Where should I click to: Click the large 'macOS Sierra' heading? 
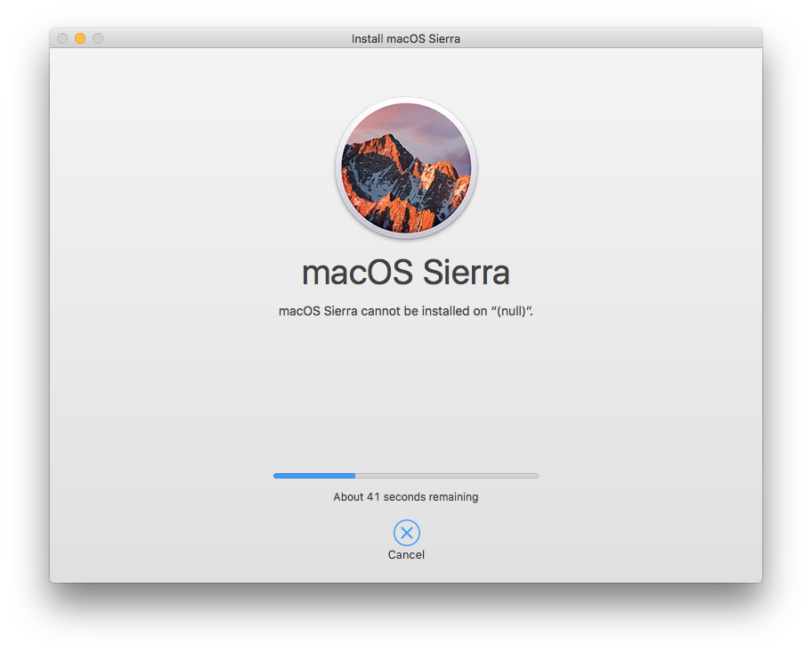coord(405,273)
